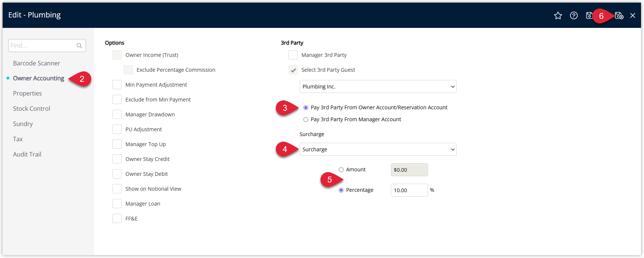Open the Barcode Scanner section

pos(36,63)
